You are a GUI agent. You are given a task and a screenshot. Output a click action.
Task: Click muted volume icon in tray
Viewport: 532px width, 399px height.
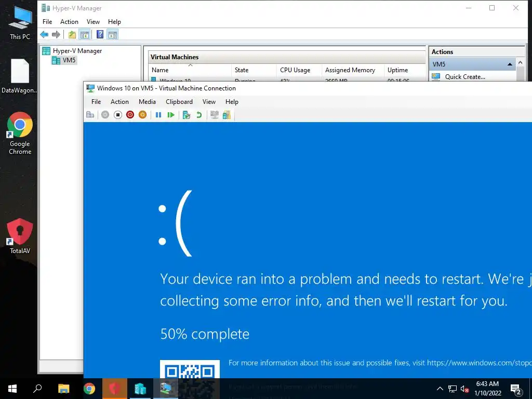(x=464, y=389)
